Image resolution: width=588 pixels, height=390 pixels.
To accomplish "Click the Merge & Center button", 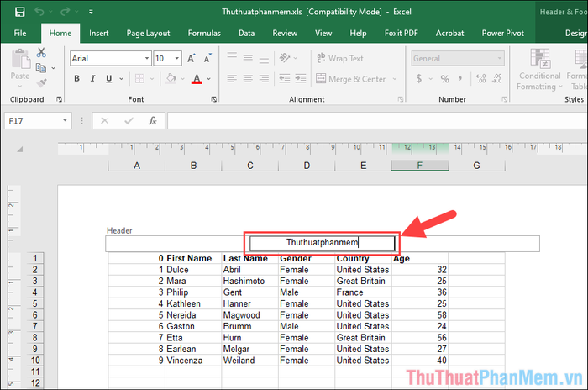I will (x=350, y=79).
